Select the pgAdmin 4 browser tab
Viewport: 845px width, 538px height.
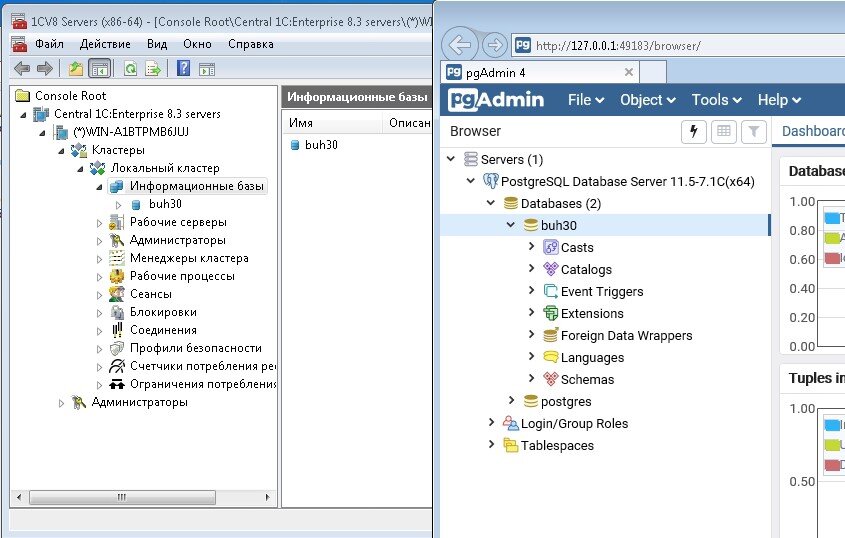tap(540, 72)
